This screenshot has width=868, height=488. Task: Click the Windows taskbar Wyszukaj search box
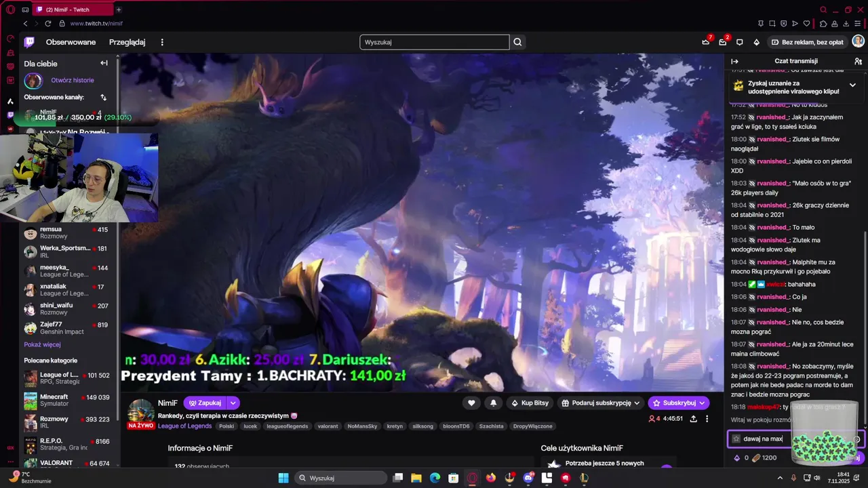[x=342, y=478]
